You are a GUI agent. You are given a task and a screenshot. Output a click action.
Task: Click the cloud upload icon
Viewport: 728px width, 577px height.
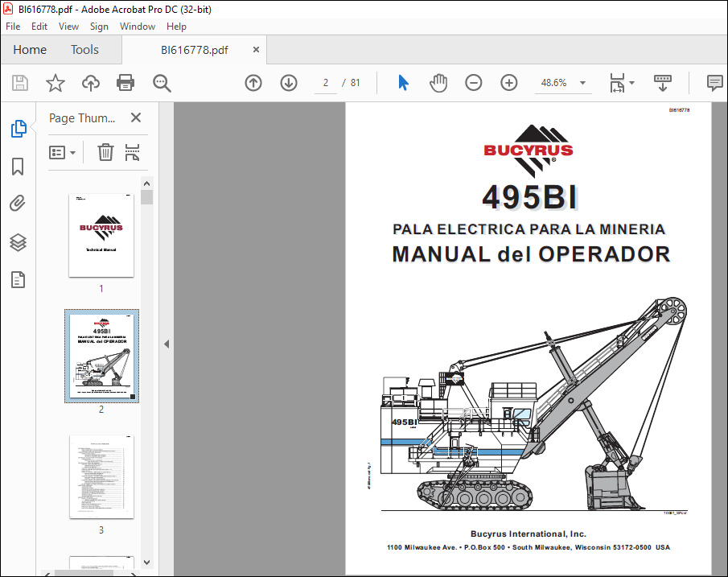pos(91,83)
